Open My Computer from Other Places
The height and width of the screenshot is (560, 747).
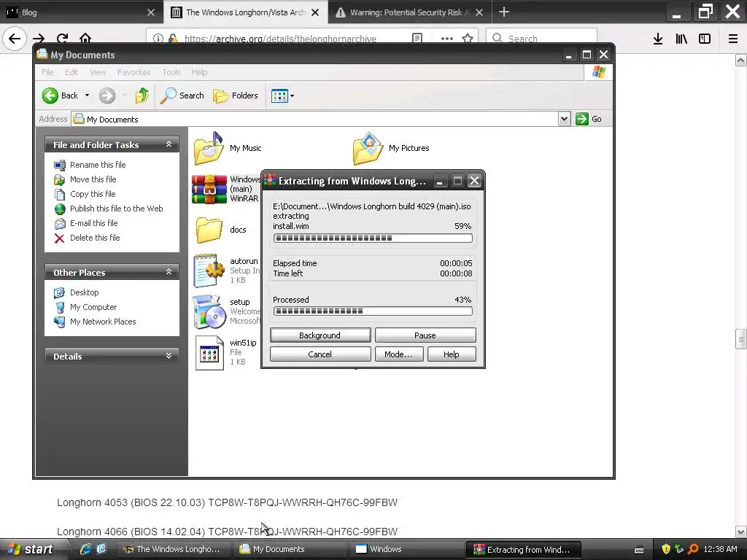click(x=93, y=307)
